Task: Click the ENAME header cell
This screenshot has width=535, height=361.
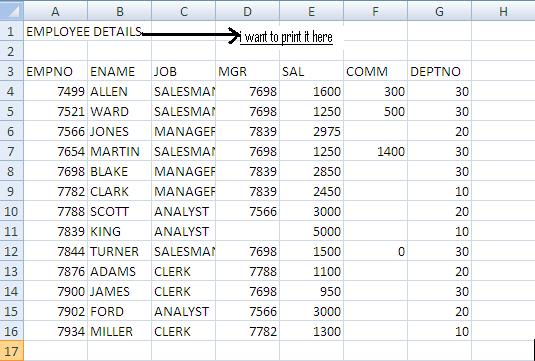Action: (x=119, y=71)
